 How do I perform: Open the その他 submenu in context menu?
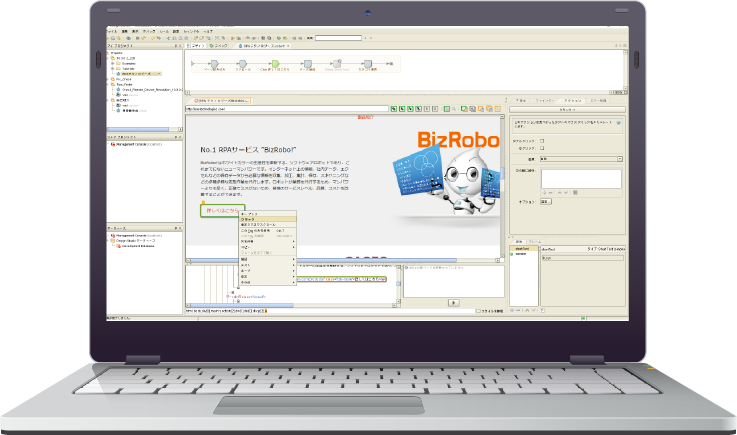268,282
